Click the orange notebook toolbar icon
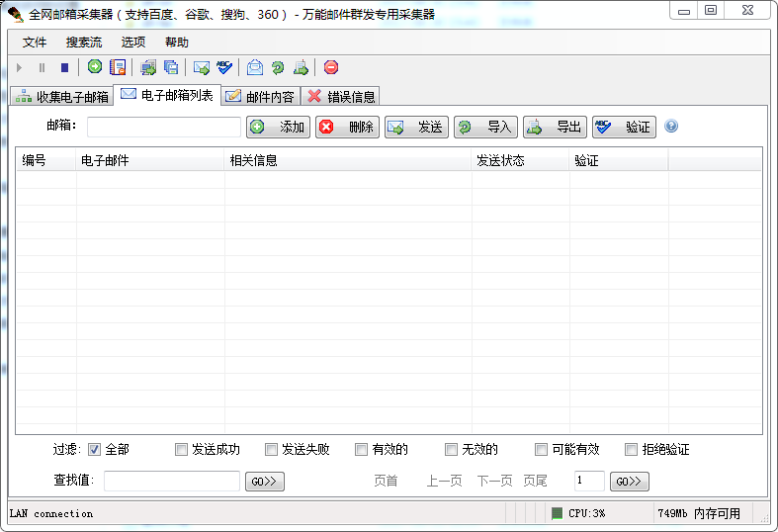Image resolution: width=778 pixels, height=532 pixels. point(118,67)
